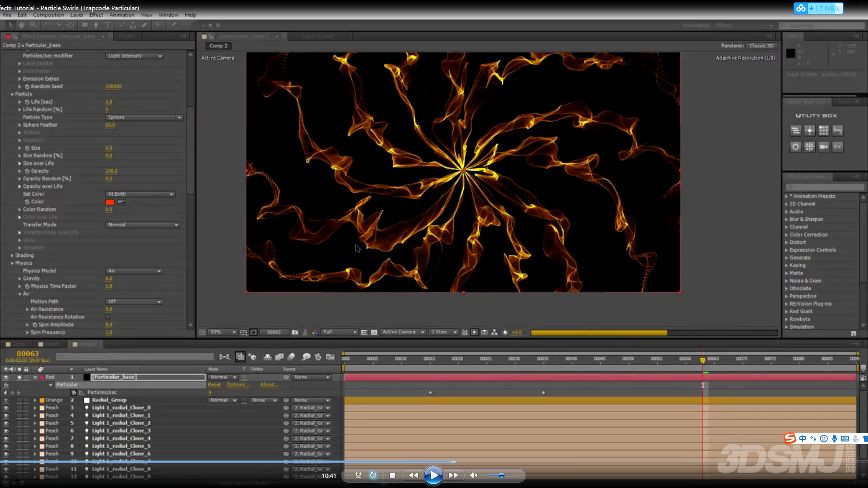Click Utility Box center anchor point icon
The image size is (868, 488).
(x=809, y=131)
